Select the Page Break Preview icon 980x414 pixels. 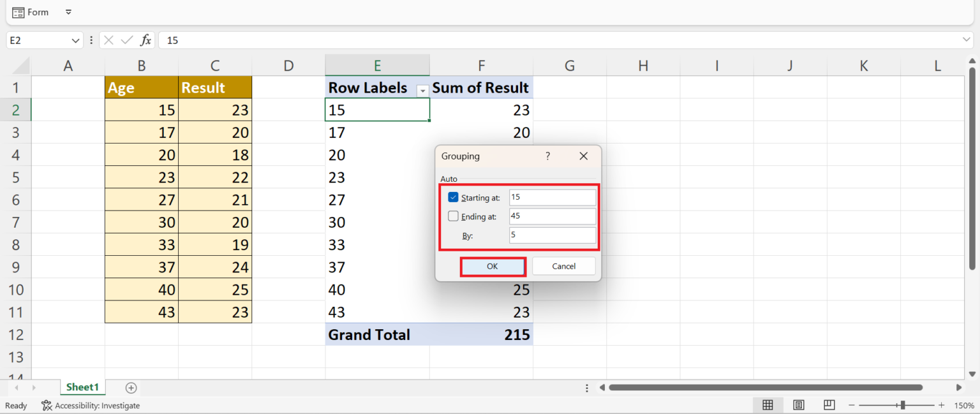[828, 405]
